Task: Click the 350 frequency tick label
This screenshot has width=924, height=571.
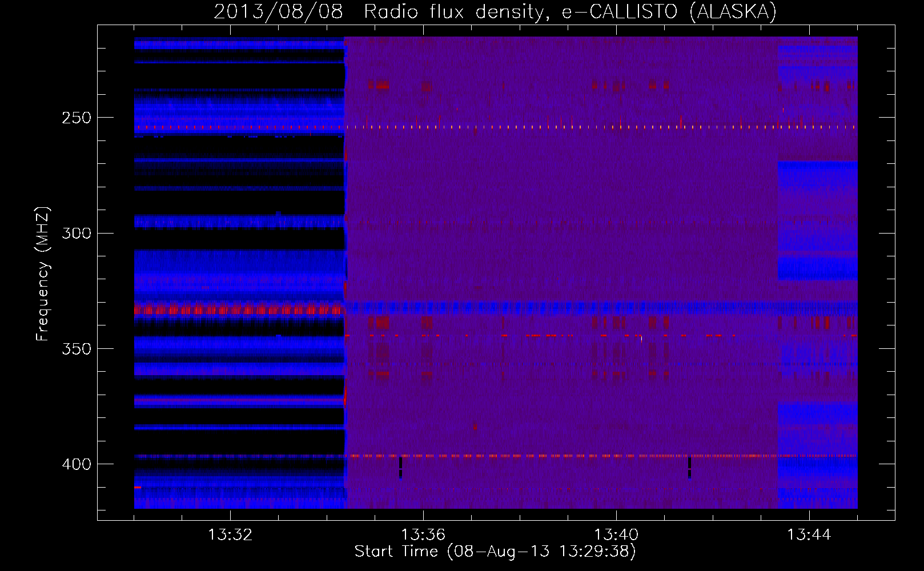Action: point(77,349)
